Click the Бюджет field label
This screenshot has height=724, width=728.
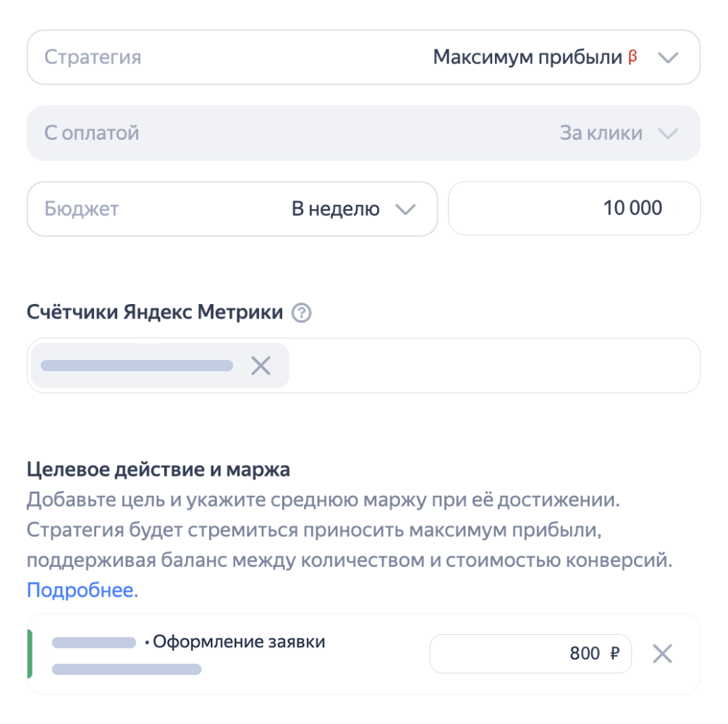coord(81,209)
